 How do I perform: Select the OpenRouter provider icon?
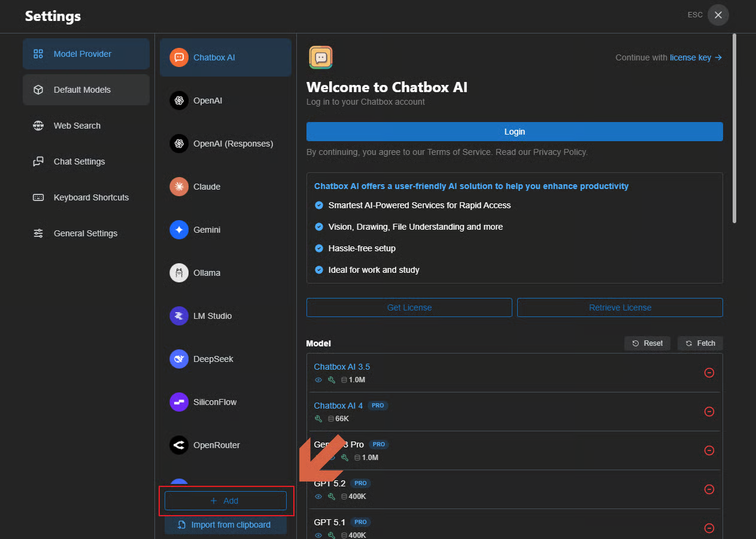point(179,445)
